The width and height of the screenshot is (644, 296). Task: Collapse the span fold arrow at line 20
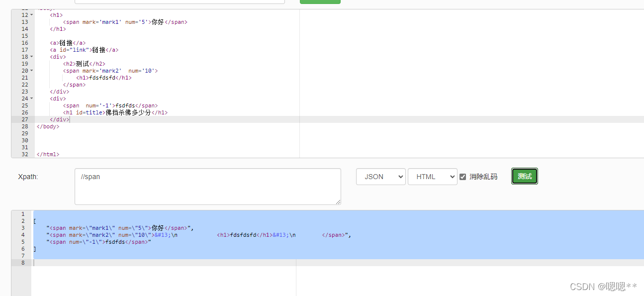(32, 71)
